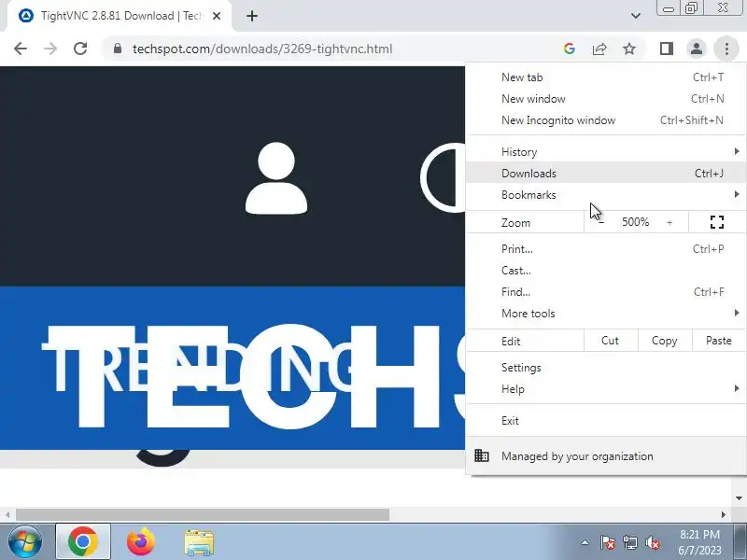Click the taskbar clock showing 8:21 PM
The height and width of the screenshot is (560, 747).
699,542
